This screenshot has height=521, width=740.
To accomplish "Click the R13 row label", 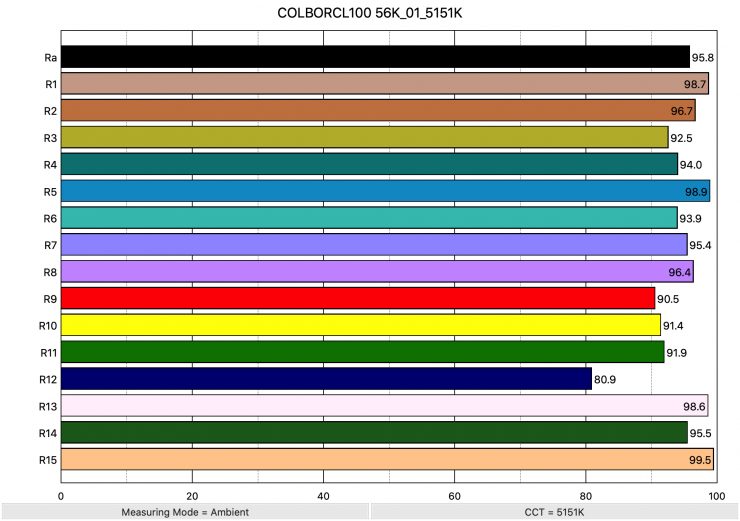I will click(48, 406).
